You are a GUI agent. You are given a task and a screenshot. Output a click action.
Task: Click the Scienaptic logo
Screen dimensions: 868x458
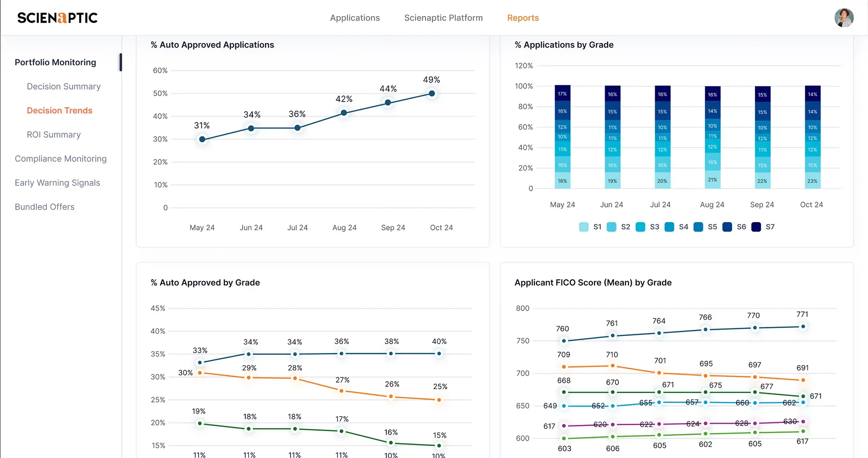point(58,18)
